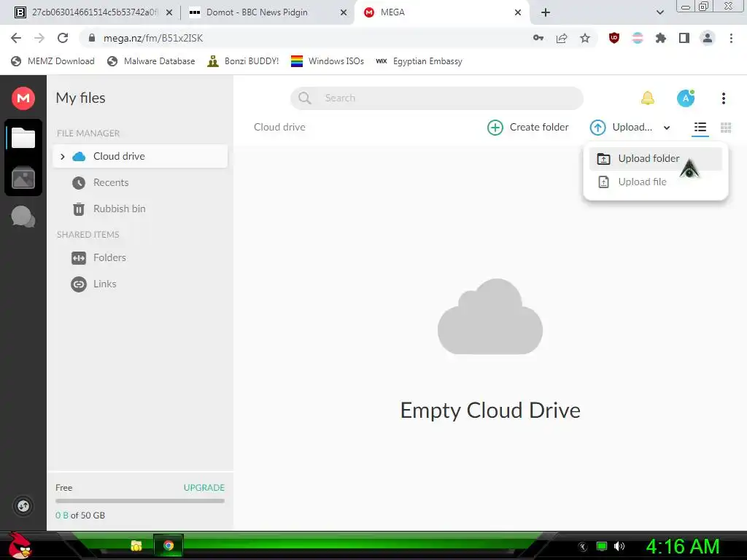Open shared Folders
The image size is (747, 560).
point(109,257)
